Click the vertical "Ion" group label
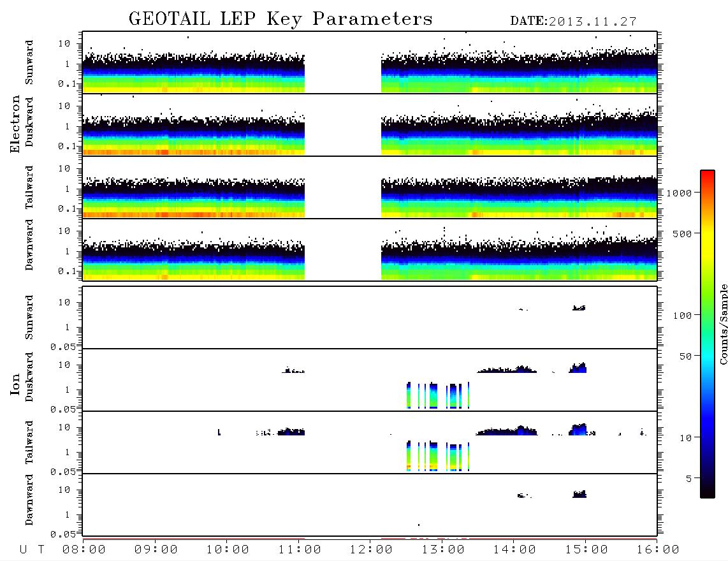The image size is (728, 561). [x=15, y=384]
